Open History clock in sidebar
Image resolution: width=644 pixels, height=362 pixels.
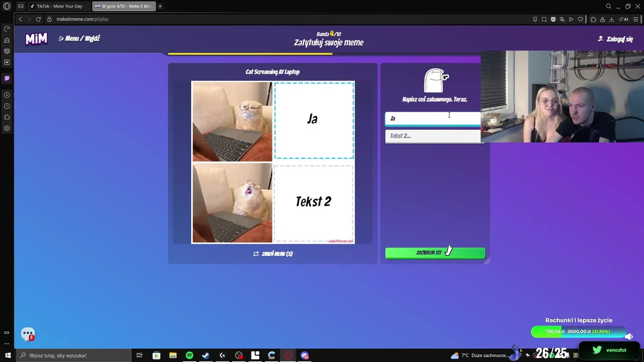tap(7, 106)
